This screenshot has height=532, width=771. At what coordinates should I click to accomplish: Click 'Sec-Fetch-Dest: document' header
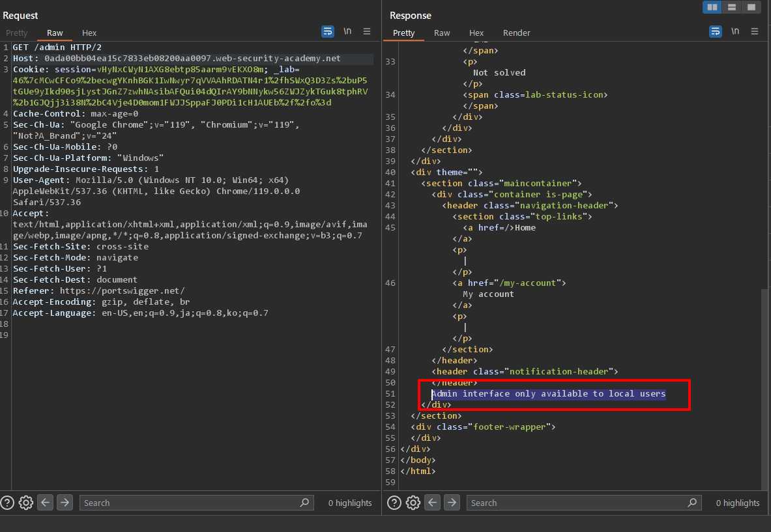[x=75, y=279]
